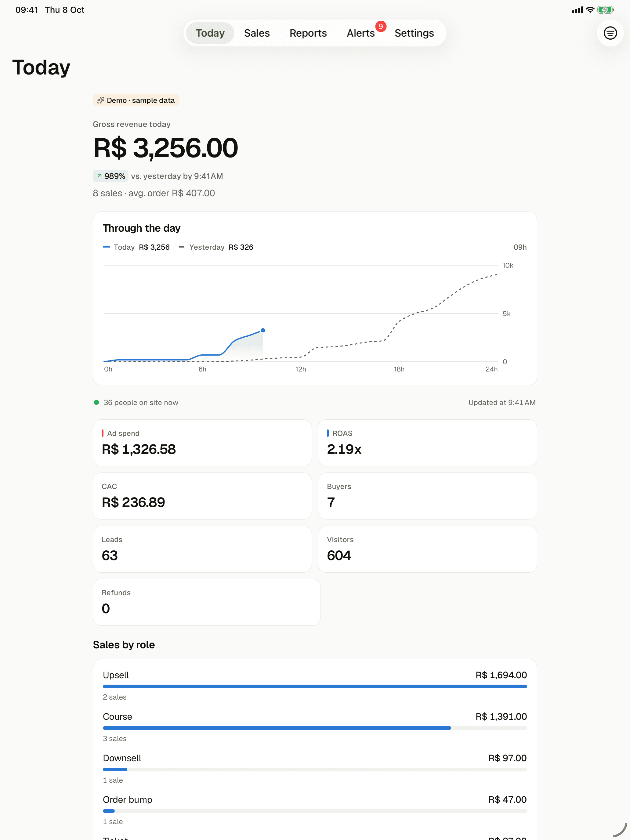Open the CAC metric card
Screen dimensions: 630x840
tap(202, 496)
